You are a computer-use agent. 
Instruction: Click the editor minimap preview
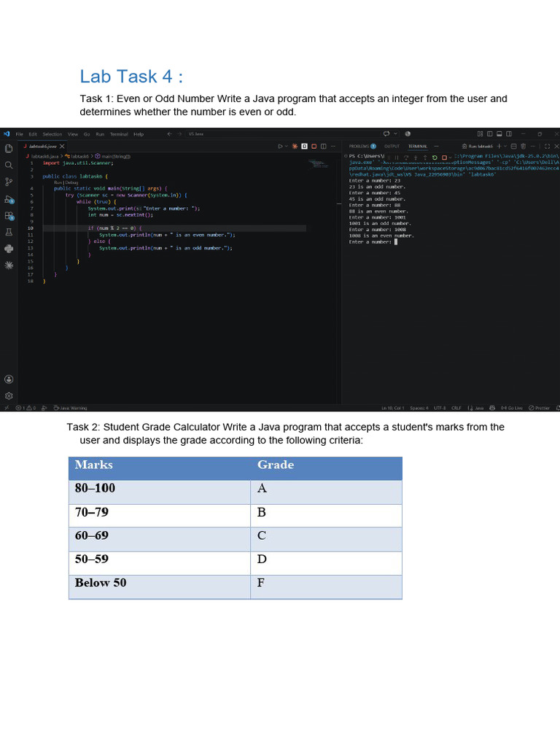[x=318, y=164]
